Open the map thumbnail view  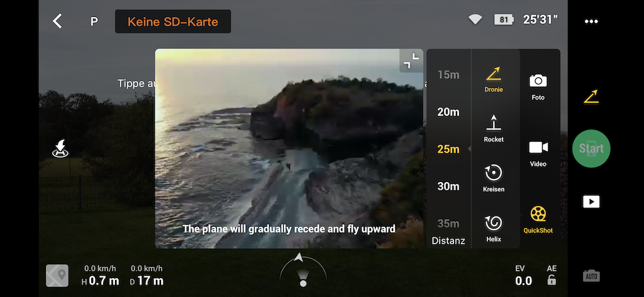point(57,275)
